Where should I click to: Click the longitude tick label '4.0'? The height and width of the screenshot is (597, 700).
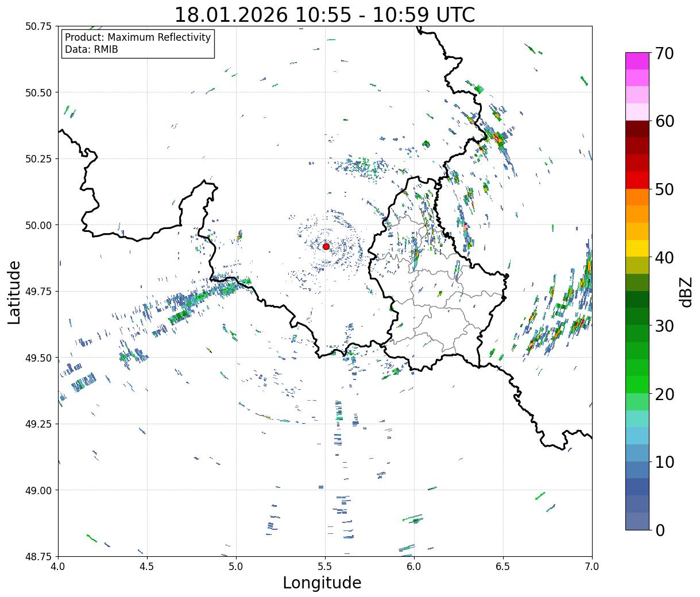(x=58, y=566)
